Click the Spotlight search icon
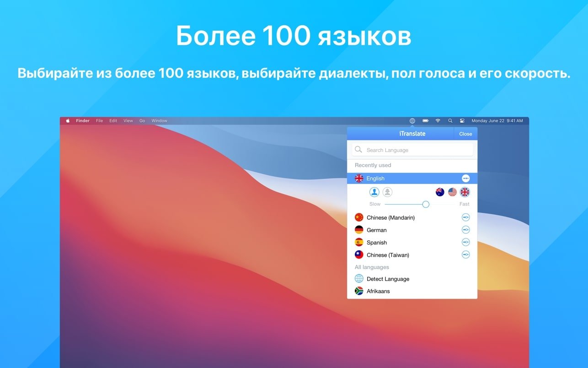This screenshot has width=588, height=368. pos(450,121)
